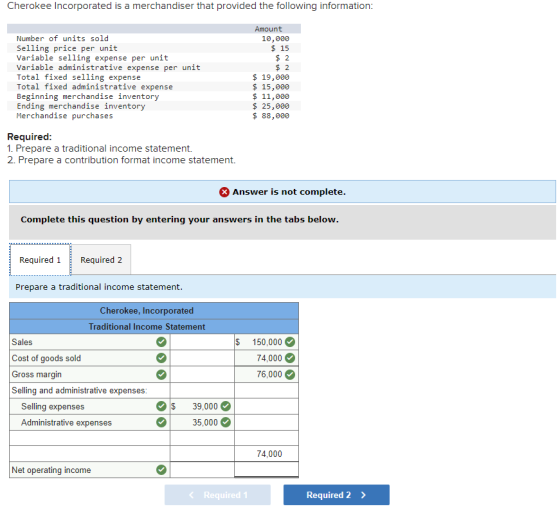Click the green checkmark next to Cost of goods sold label

161,358
